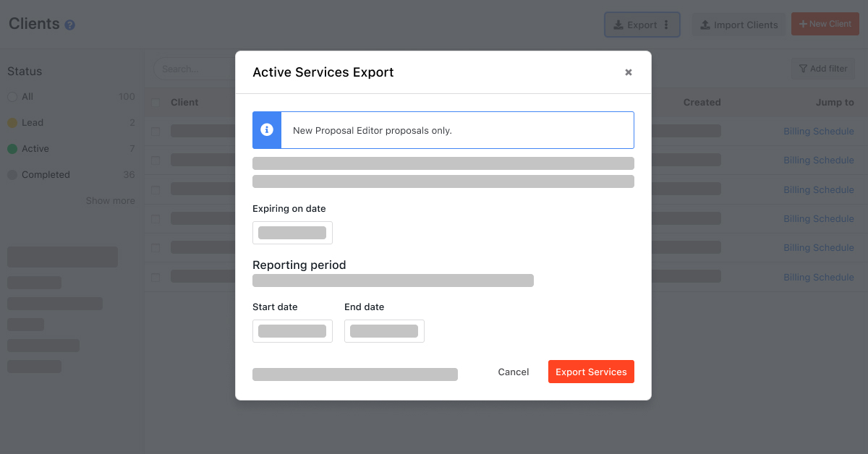Select the All status filter
This screenshot has width=868, height=454.
tap(27, 97)
